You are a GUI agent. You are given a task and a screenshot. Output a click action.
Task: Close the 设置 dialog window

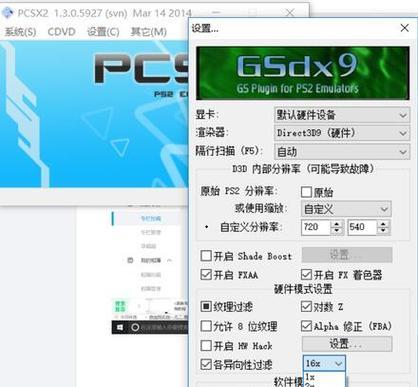coord(404,28)
